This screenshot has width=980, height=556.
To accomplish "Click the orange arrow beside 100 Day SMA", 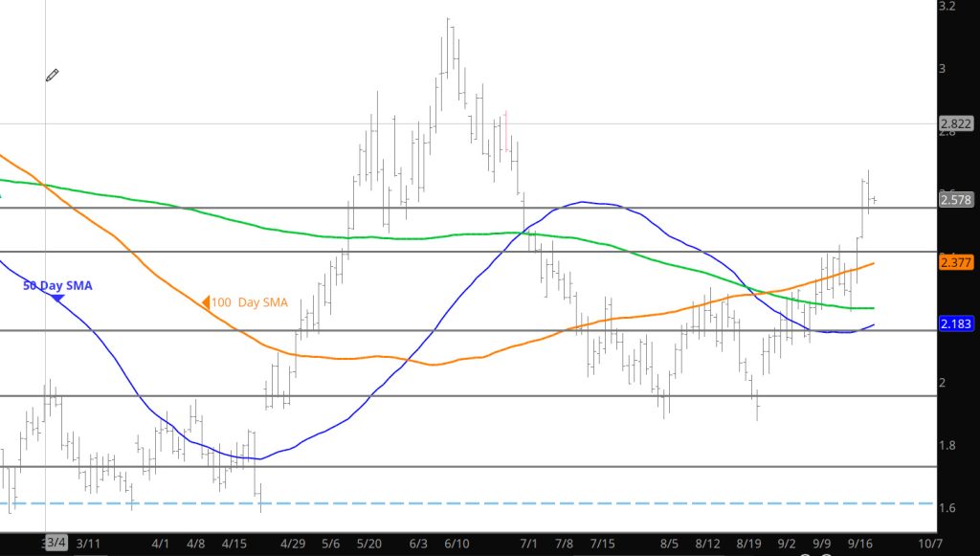I will 205,303.
